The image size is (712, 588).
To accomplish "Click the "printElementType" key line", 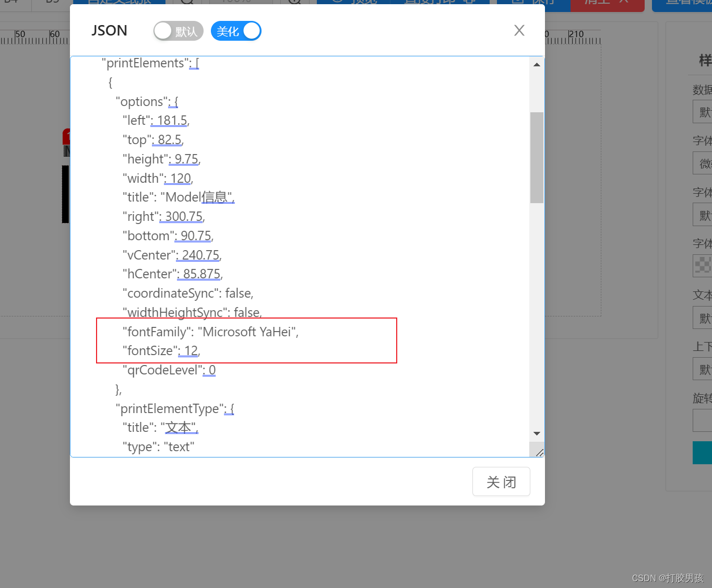I will 175,409.
